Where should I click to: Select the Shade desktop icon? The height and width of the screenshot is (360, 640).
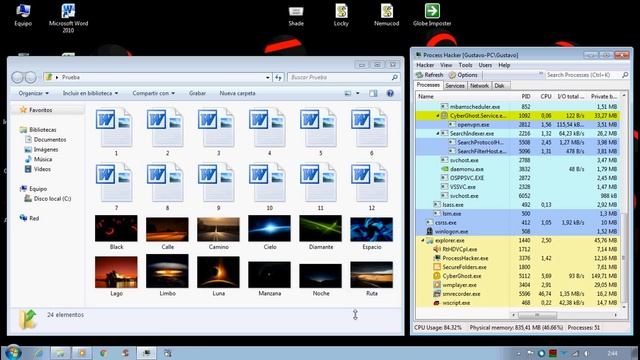[296, 16]
